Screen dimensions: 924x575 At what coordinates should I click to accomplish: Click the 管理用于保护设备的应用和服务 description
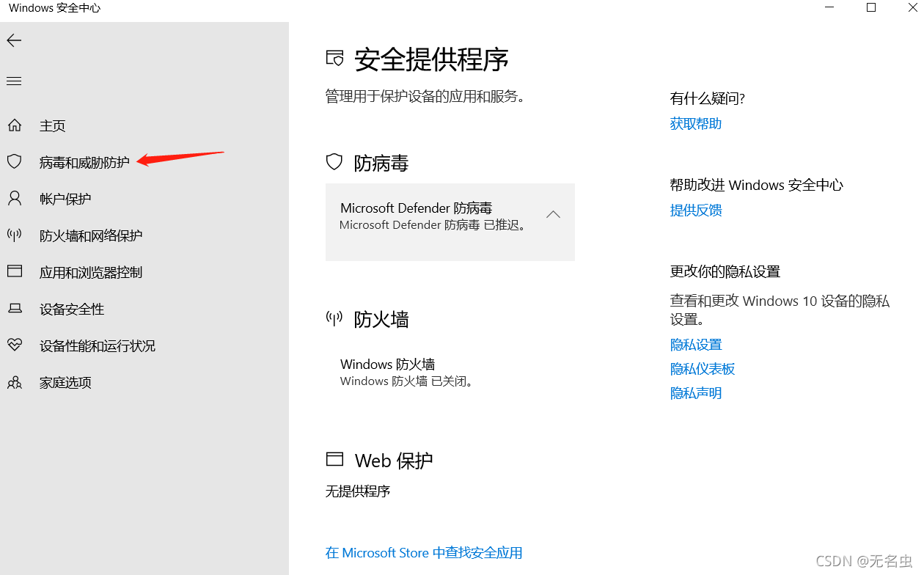point(425,96)
